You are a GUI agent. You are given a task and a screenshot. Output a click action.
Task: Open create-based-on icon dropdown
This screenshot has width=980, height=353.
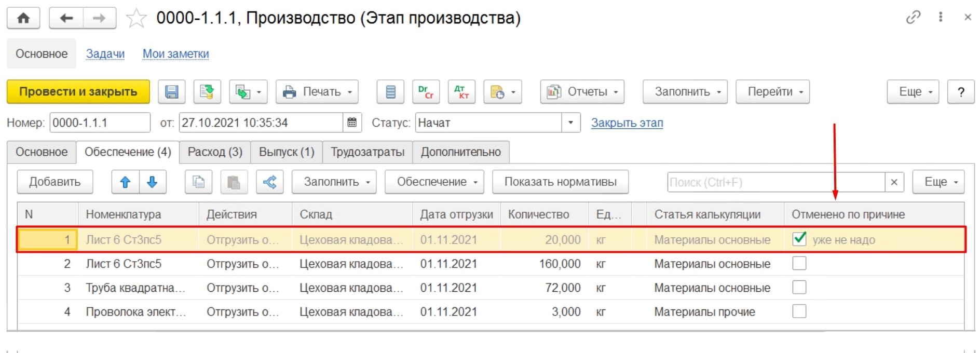248,92
